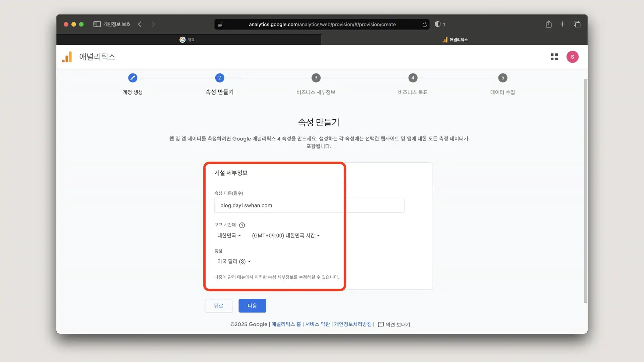Click the 의견 보내기 feedback link
The image size is (644, 362).
(398, 324)
